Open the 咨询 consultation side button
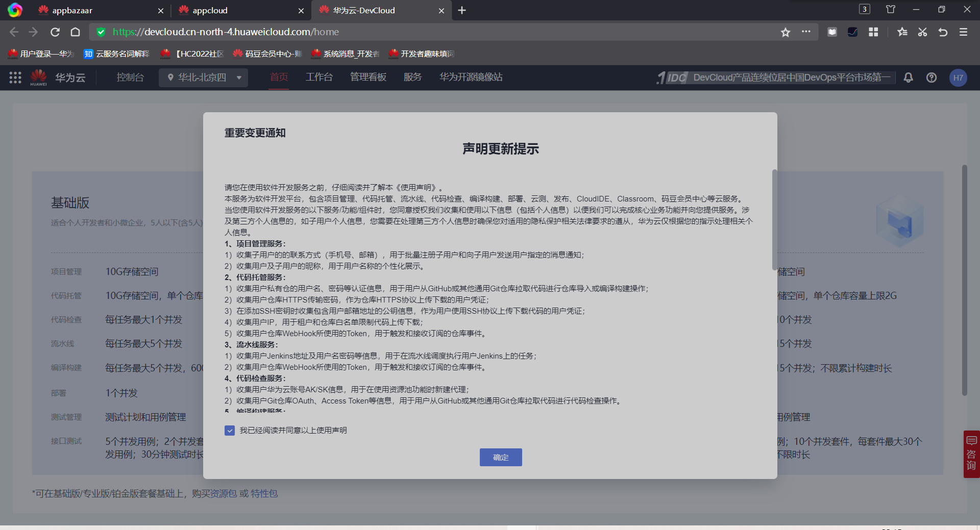This screenshot has width=980, height=530. coord(971,454)
